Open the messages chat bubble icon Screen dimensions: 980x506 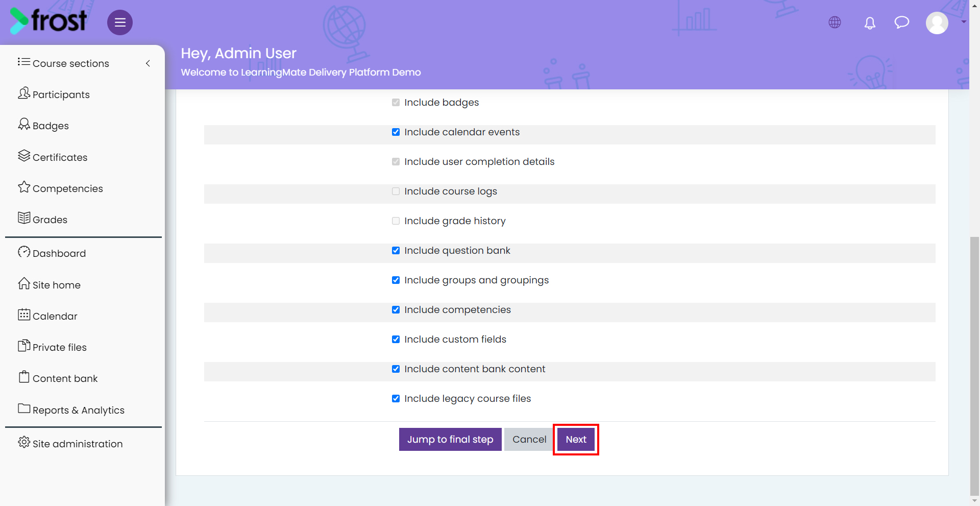coord(902,22)
